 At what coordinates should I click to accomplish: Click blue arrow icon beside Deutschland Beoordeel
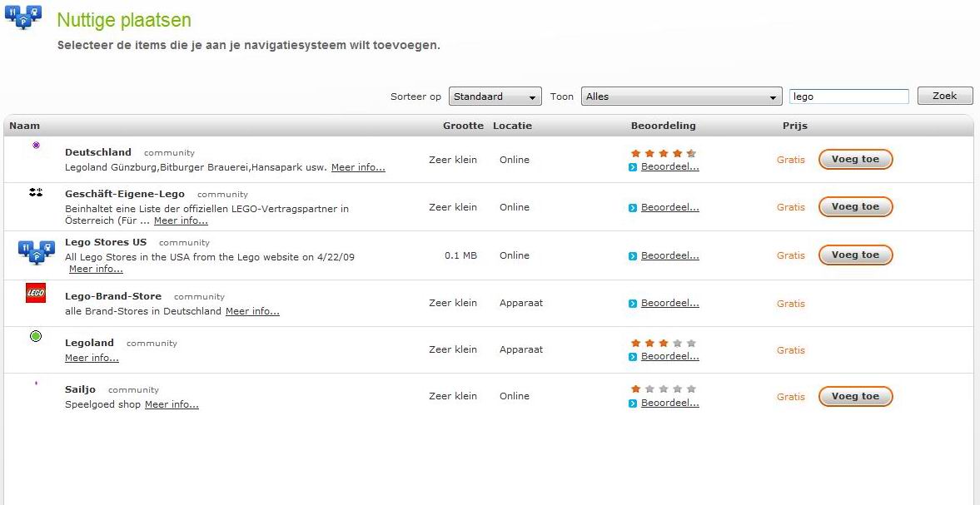coord(633,167)
